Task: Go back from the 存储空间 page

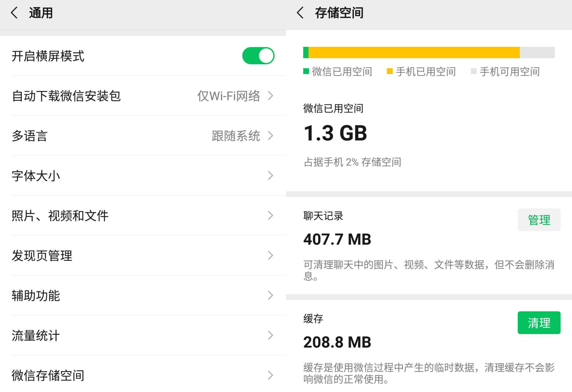Action: (x=300, y=13)
